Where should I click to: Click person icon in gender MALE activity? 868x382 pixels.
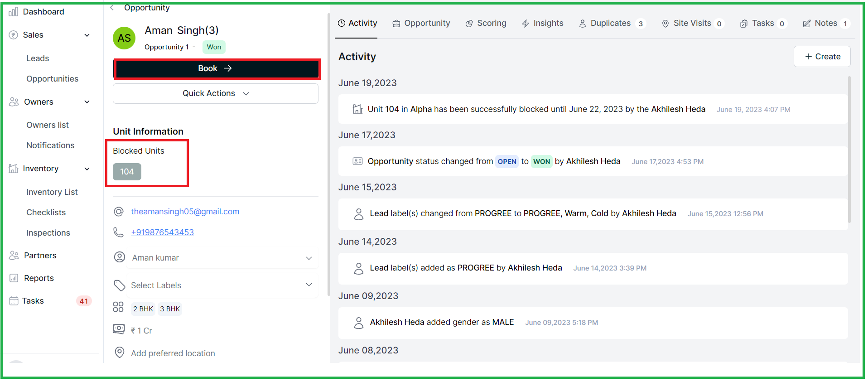click(x=359, y=323)
